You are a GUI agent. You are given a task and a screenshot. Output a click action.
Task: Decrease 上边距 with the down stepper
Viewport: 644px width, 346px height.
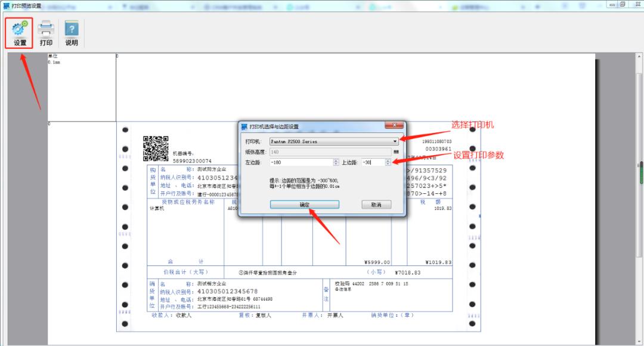388,165
